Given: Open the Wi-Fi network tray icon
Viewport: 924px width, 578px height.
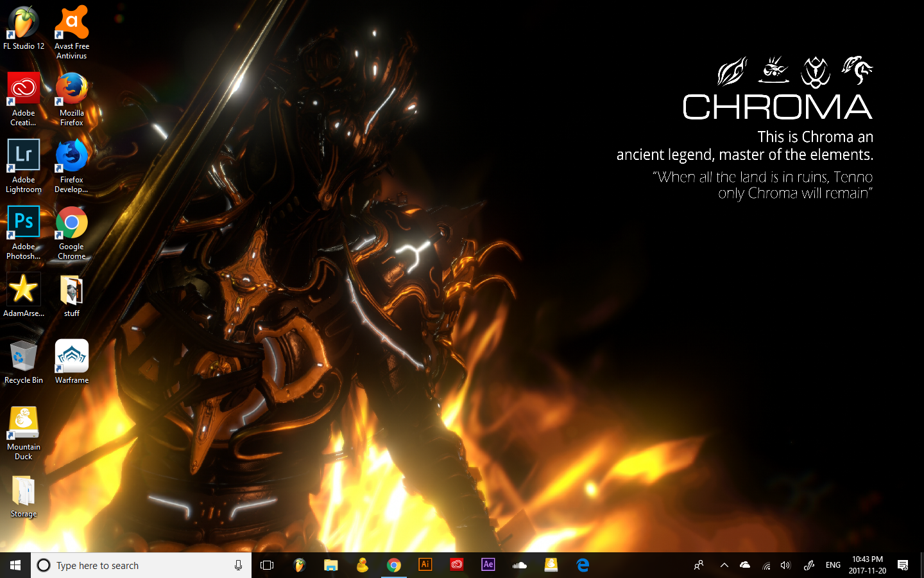Looking at the screenshot, I should pos(766,565).
